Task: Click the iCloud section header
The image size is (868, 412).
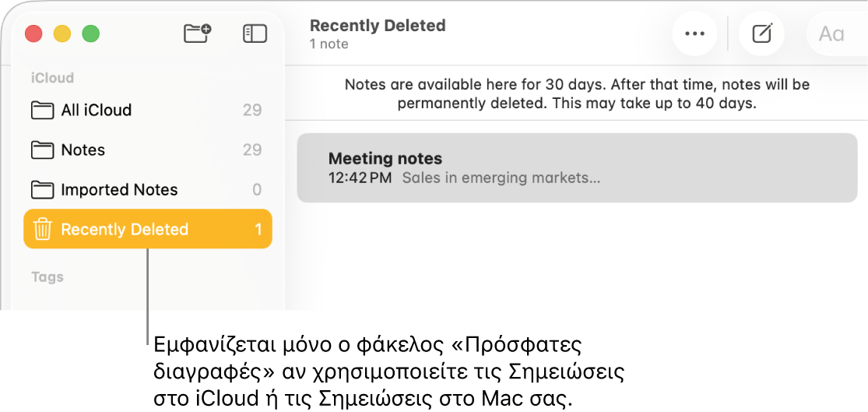Action: coord(52,78)
